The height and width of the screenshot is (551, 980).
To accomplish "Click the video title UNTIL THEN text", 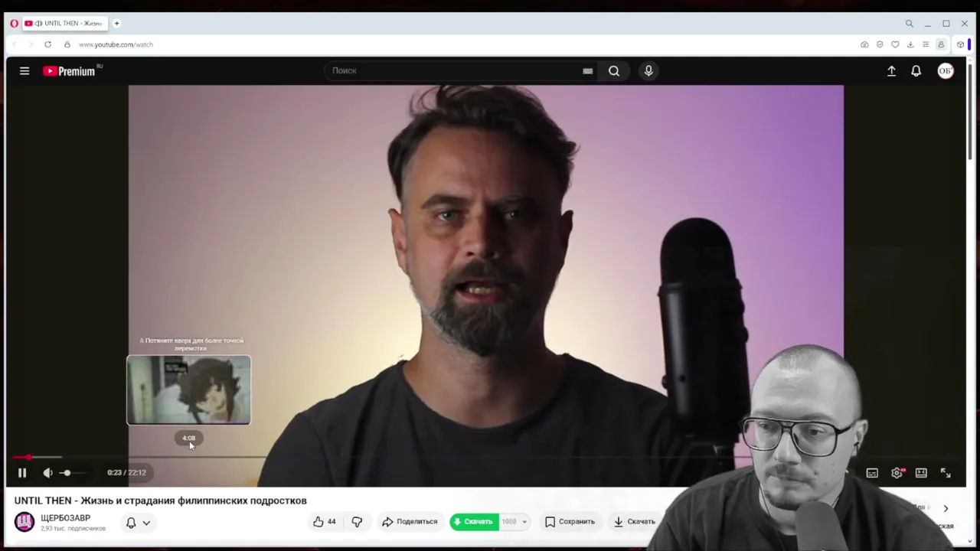I will point(160,500).
